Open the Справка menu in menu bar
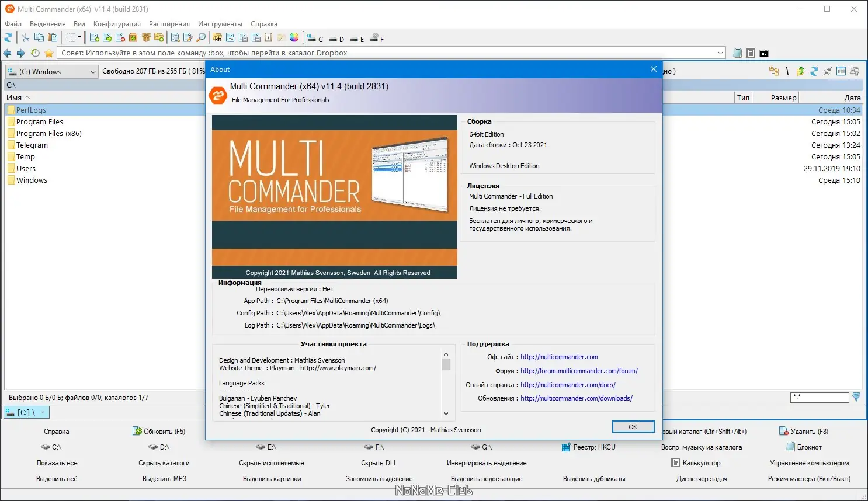This screenshot has height=501, width=868. tap(264, 24)
